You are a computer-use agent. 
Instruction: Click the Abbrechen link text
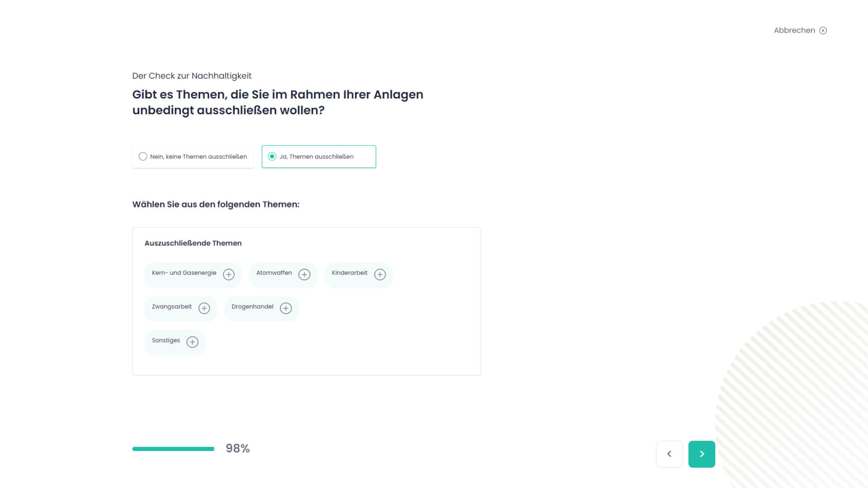794,30
